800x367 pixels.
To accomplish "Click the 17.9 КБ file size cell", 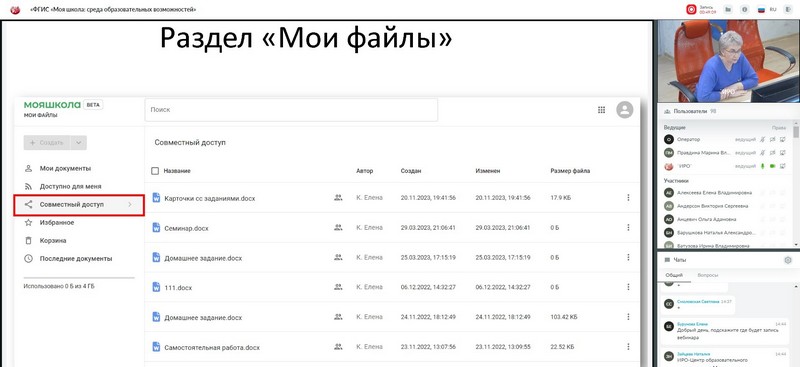I will pyautogui.click(x=561, y=198).
